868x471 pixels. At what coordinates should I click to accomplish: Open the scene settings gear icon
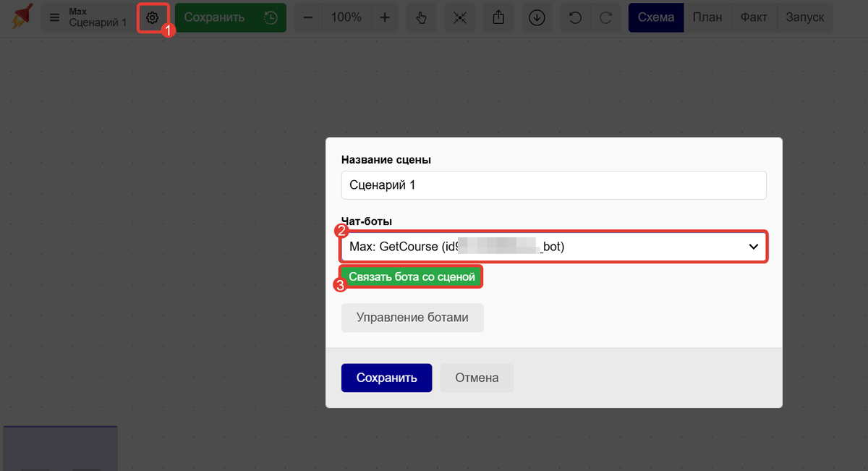pos(153,17)
